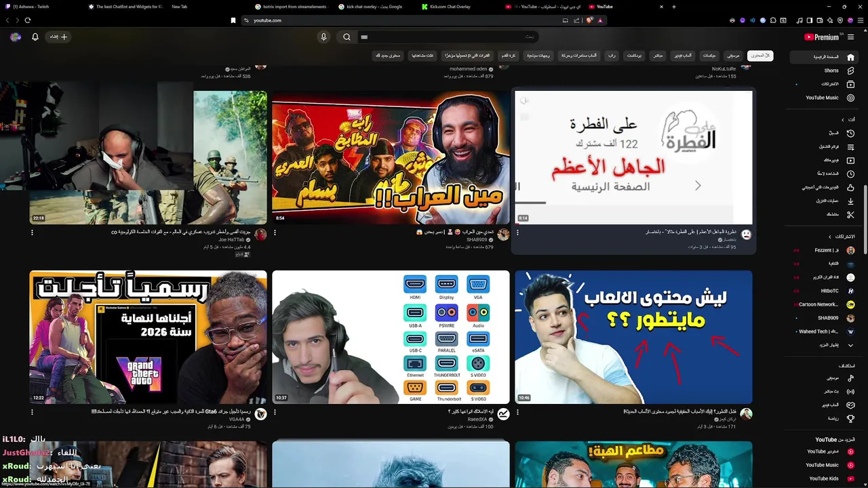This screenshot has width=868, height=488.
Task: Filter by the live chip
Action: pos(658,56)
